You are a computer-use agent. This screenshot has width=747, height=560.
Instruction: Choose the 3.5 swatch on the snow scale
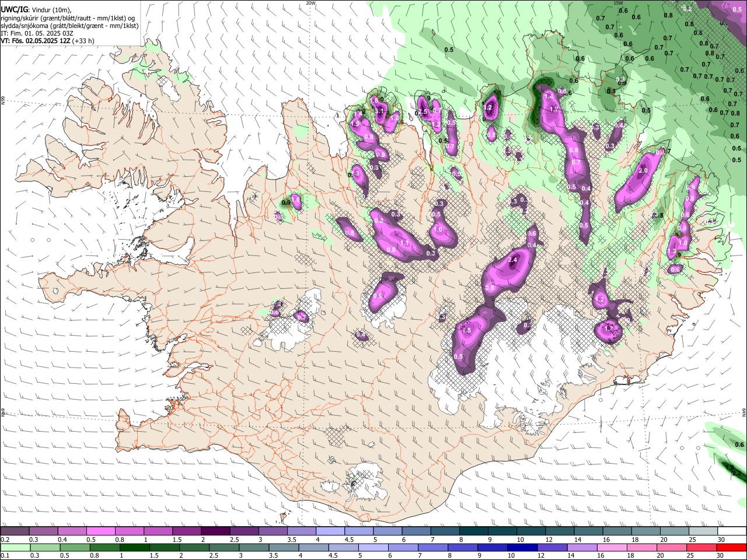301,531
